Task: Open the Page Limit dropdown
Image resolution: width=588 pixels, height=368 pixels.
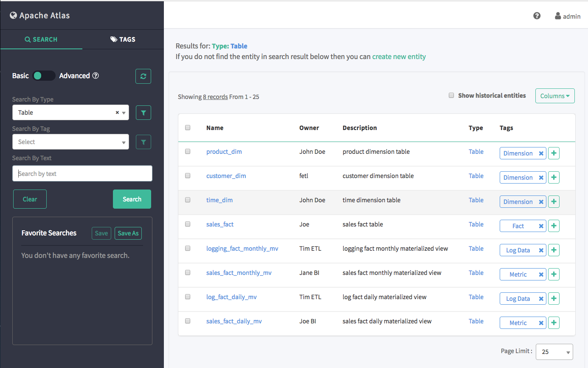Action: (554, 352)
